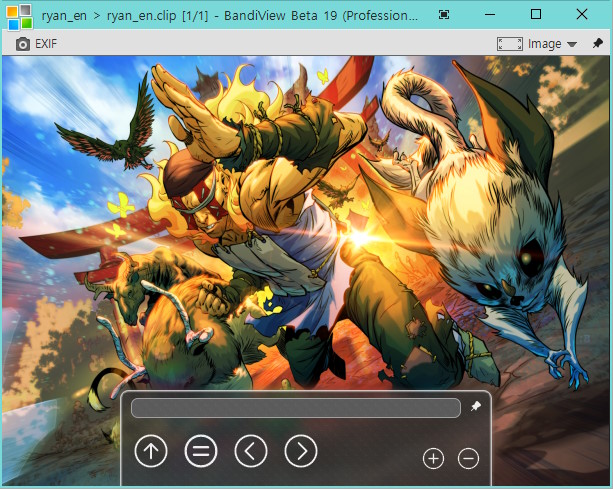613x489 pixels.
Task: Zoom out with the minus button
Action: point(468,458)
